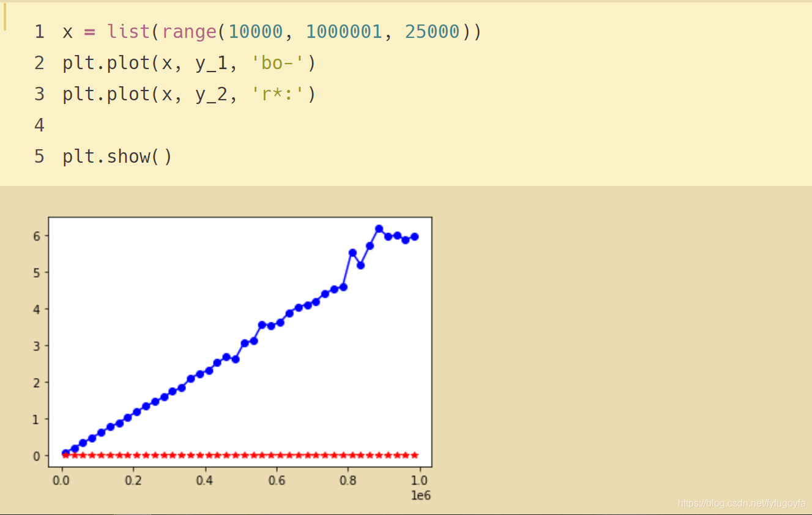Click x-axis tick label 0.2
The image size is (812, 515).
[133, 481]
